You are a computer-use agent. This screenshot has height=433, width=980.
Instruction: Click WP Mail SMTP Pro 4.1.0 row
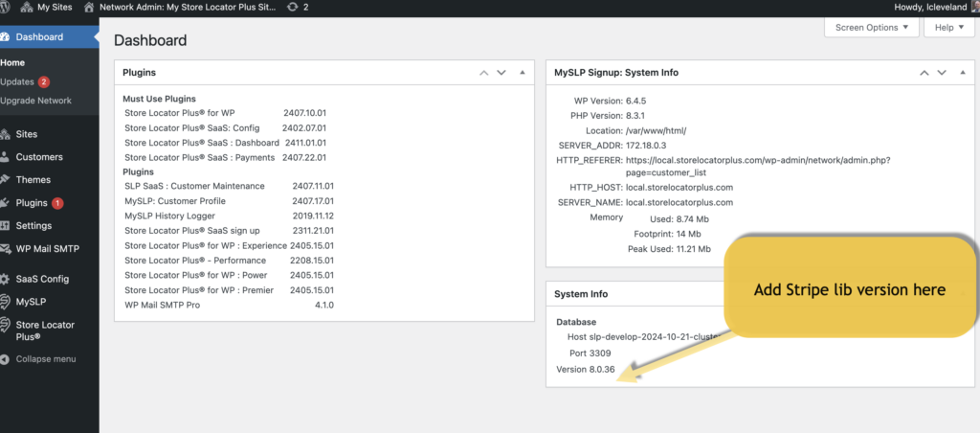[230, 306]
